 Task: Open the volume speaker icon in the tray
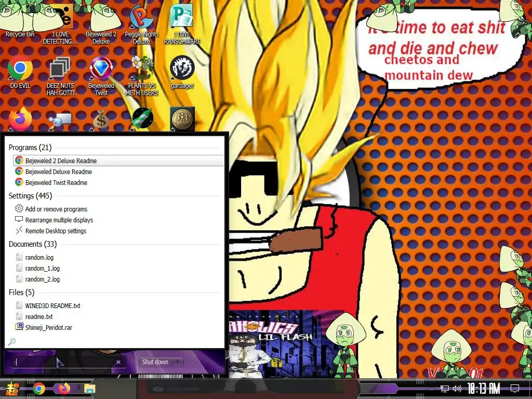457,389
